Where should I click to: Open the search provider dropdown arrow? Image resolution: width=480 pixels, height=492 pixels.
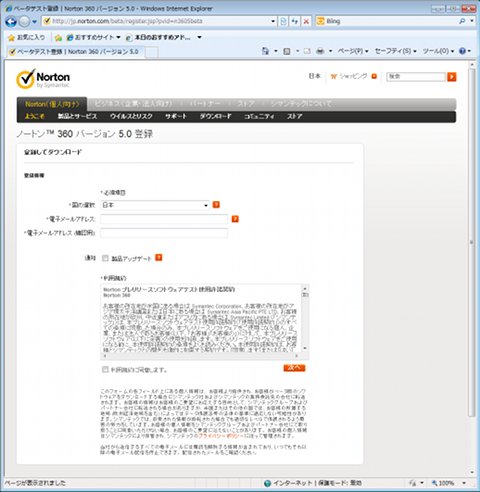pos(472,21)
